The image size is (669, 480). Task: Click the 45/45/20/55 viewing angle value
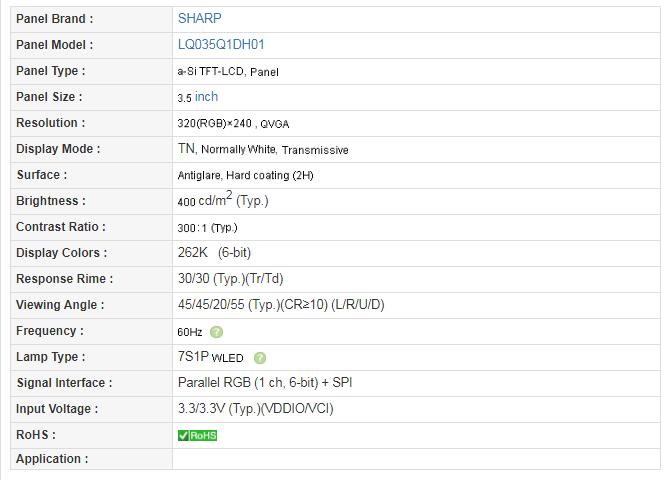tap(281, 305)
